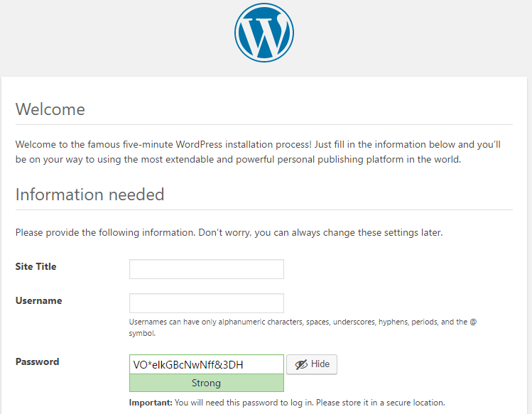Click the 'Username' field label
The height and width of the screenshot is (414, 532).
click(x=38, y=300)
